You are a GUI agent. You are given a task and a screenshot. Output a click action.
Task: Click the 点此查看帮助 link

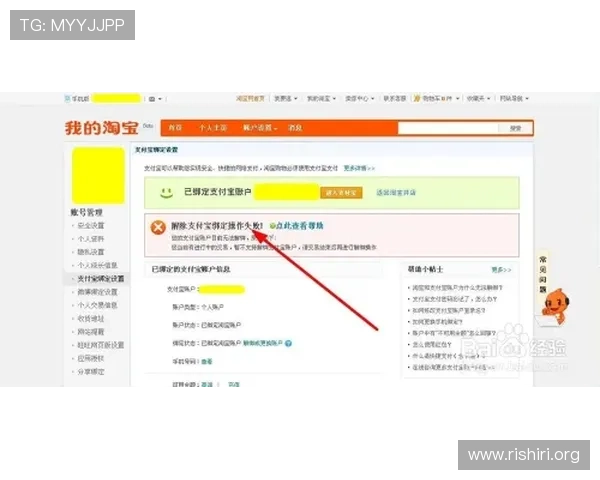point(299,226)
